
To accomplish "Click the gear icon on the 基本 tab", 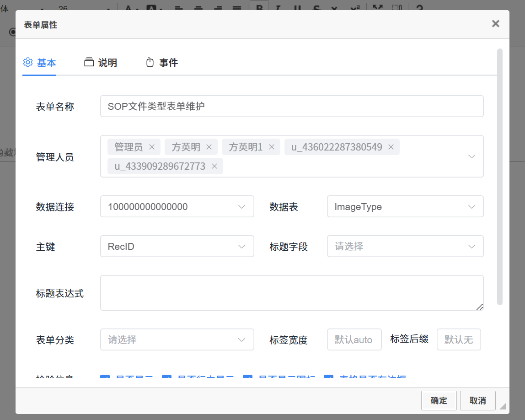I will tap(28, 63).
